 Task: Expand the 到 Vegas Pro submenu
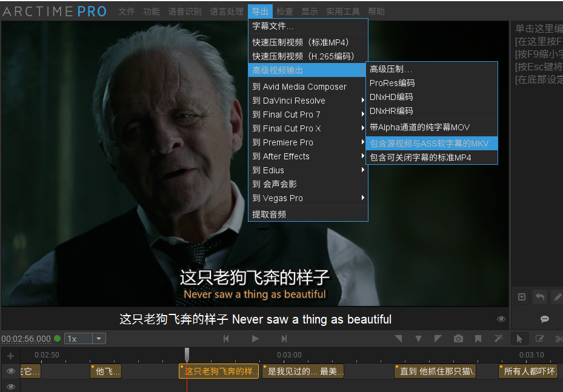pyautogui.click(x=308, y=198)
